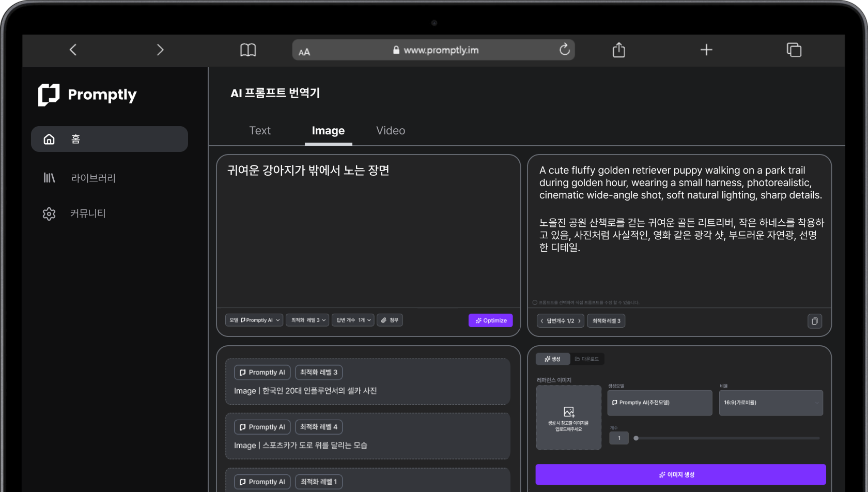Copy the translated prompt with the copy icon

815,321
